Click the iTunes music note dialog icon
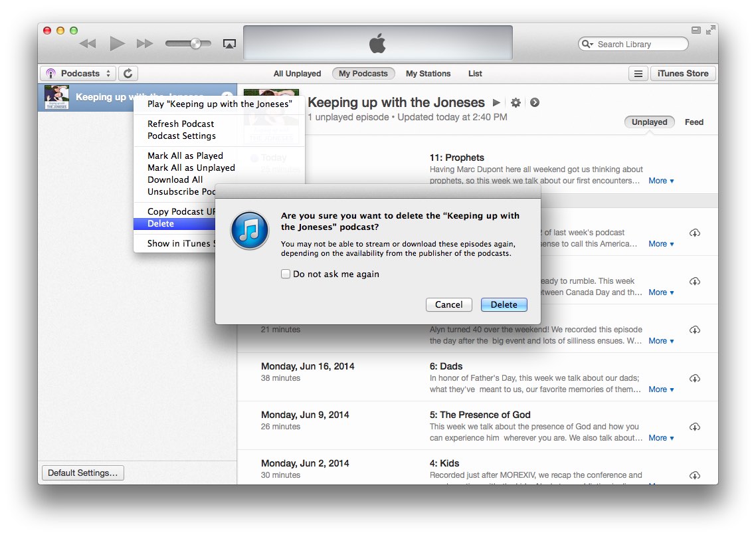Viewport: 756px width, 537px height. click(250, 230)
